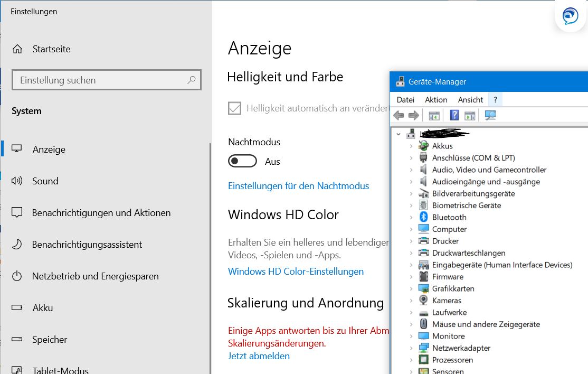Select Druckwarteschlangen in device tree
The height and width of the screenshot is (374, 588).
469,253
